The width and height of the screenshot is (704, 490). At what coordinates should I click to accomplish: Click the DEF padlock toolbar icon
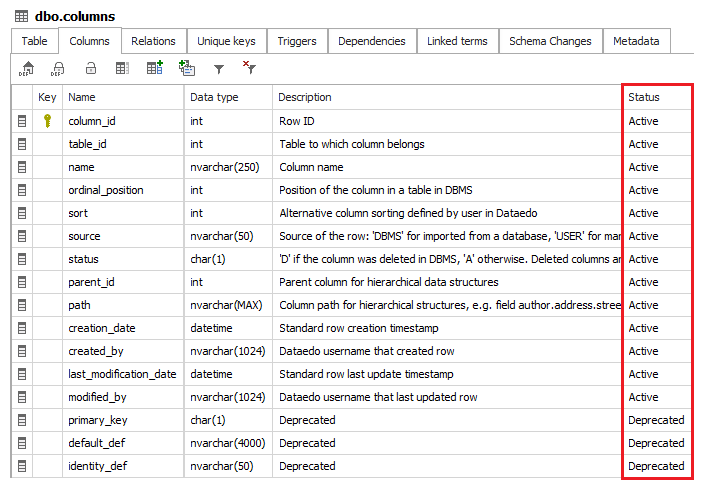coord(58,68)
